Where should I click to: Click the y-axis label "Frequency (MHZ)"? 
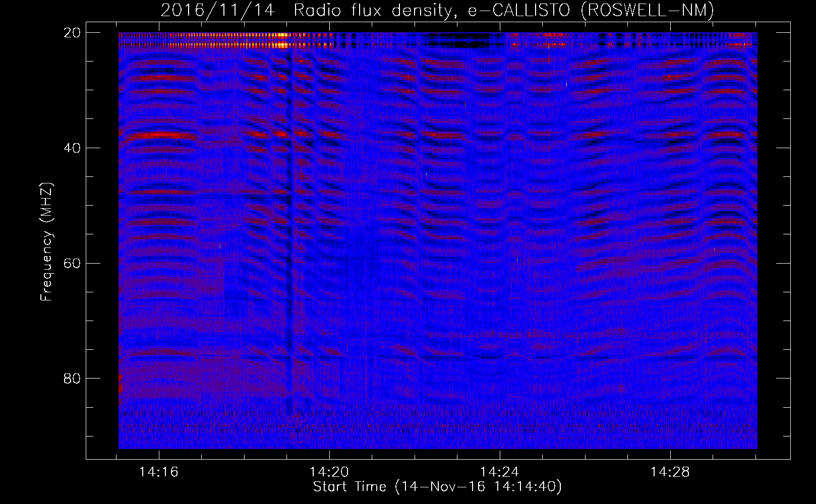pos(46,242)
